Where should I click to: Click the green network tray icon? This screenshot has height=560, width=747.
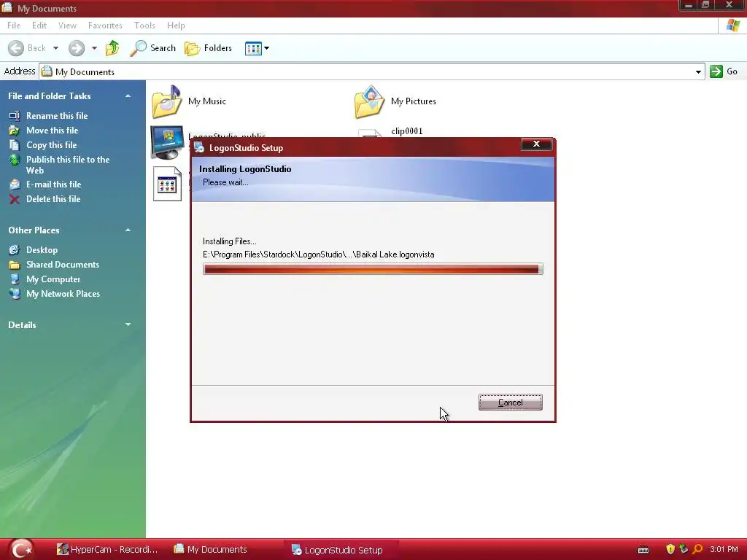684,549
